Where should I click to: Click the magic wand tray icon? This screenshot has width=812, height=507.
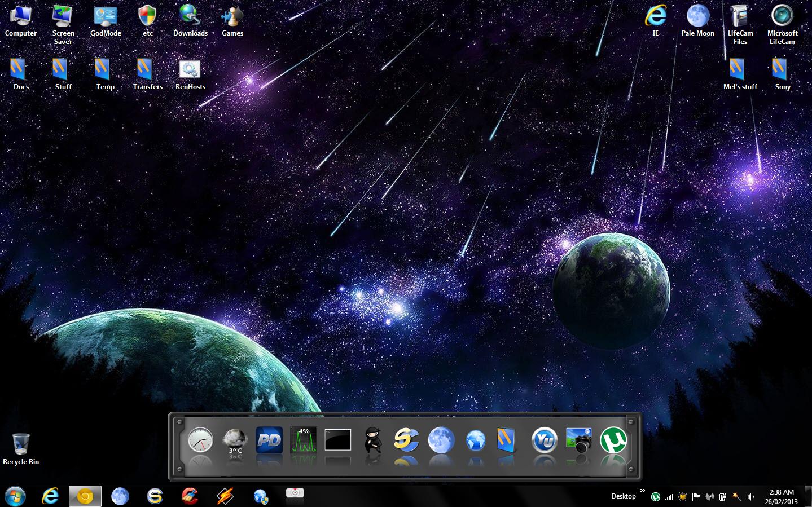[x=736, y=497]
